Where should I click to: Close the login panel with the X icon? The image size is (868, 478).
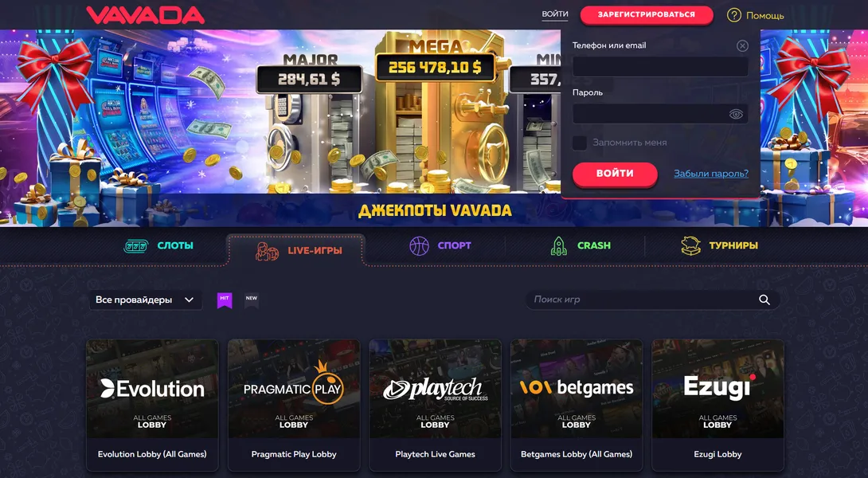pyautogui.click(x=742, y=46)
